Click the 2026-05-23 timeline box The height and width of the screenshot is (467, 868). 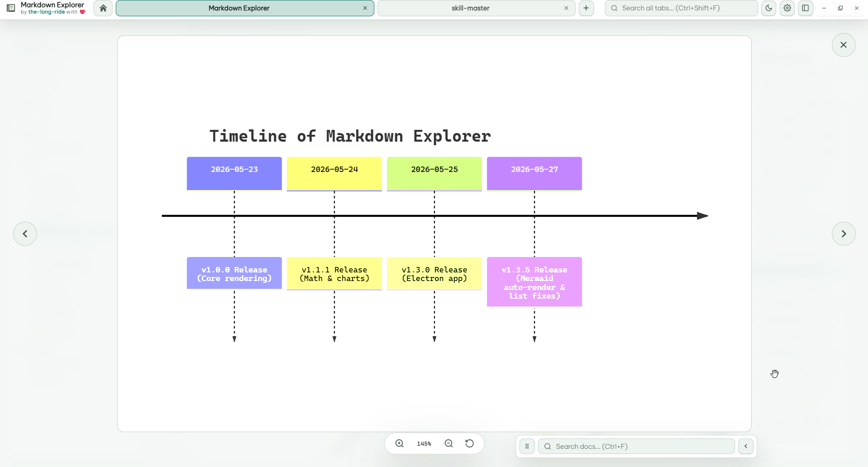234,174
